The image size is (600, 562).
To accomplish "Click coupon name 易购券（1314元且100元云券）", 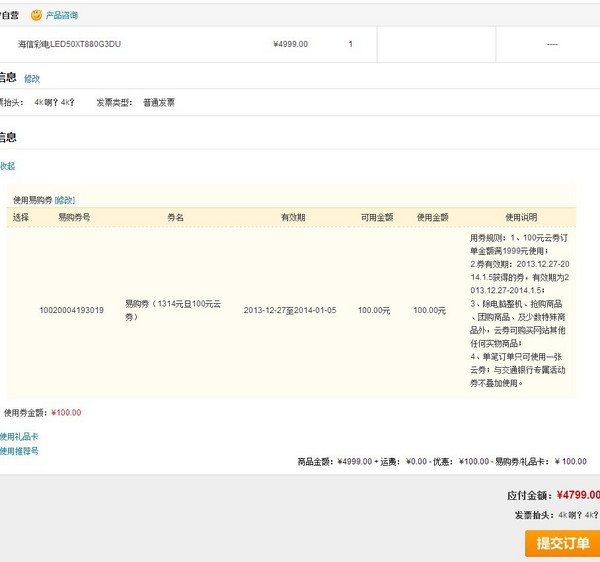I will click(173, 310).
